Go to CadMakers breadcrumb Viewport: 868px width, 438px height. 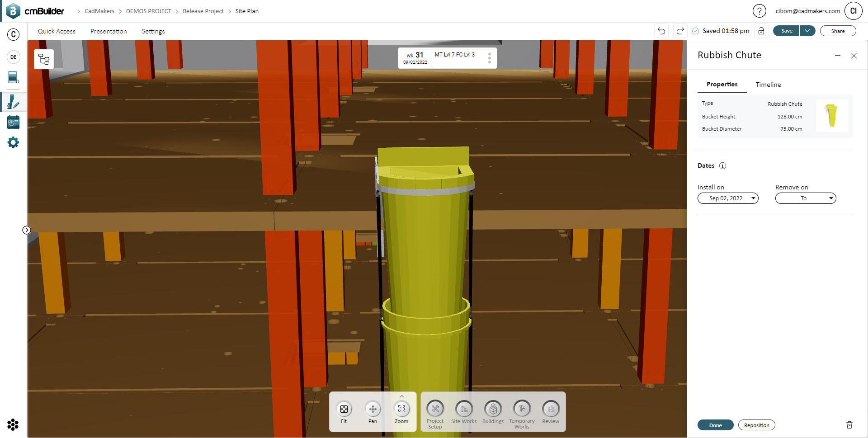click(x=99, y=11)
